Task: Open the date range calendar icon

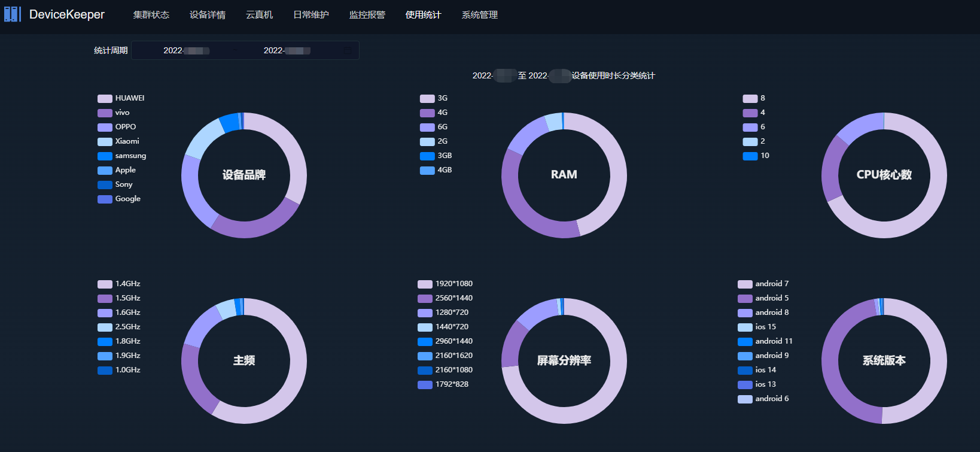Action: (x=347, y=51)
